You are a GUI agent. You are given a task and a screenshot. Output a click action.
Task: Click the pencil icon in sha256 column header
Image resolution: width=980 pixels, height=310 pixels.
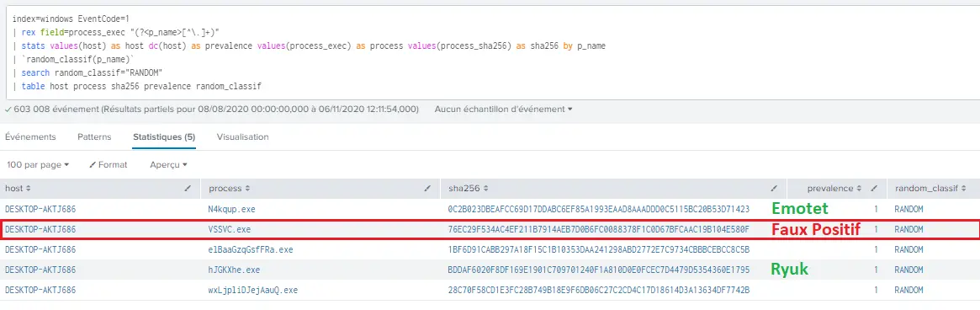point(774,188)
